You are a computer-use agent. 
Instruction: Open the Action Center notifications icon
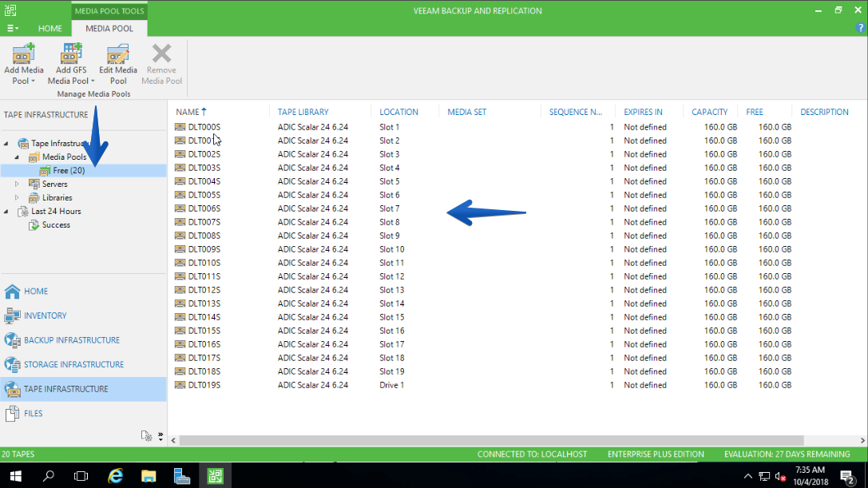tap(847, 476)
